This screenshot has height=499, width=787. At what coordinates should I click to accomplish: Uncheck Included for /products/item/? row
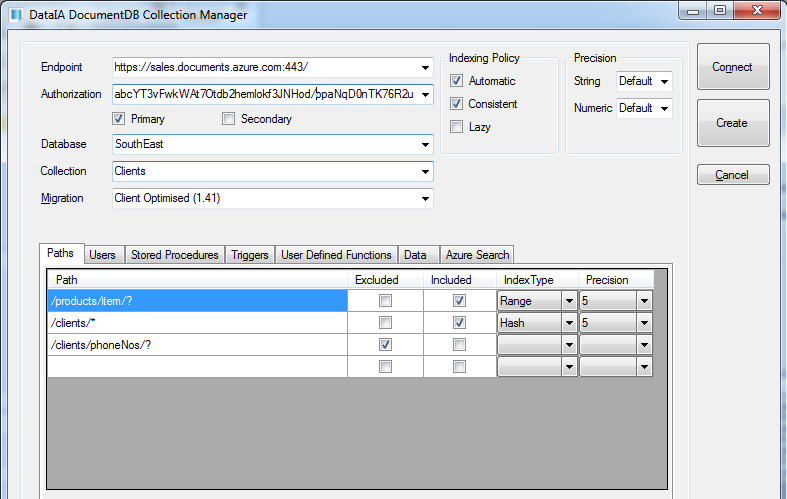(x=459, y=301)
